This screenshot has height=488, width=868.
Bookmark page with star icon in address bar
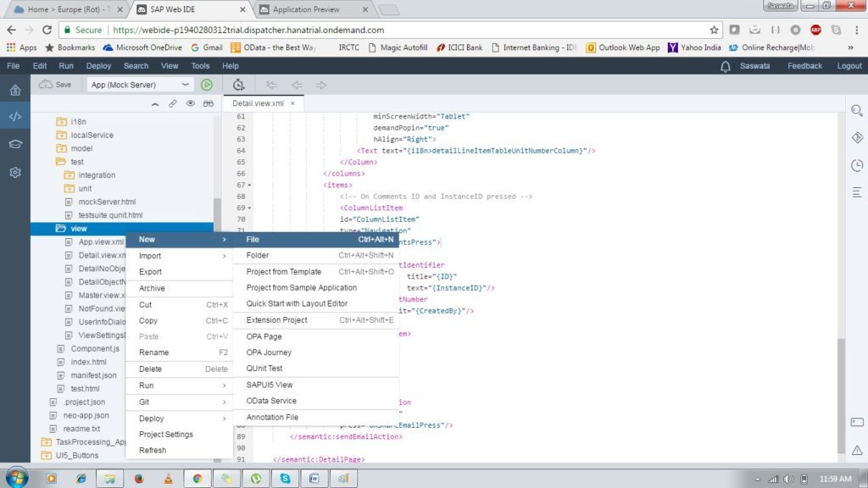pos(714,30)
